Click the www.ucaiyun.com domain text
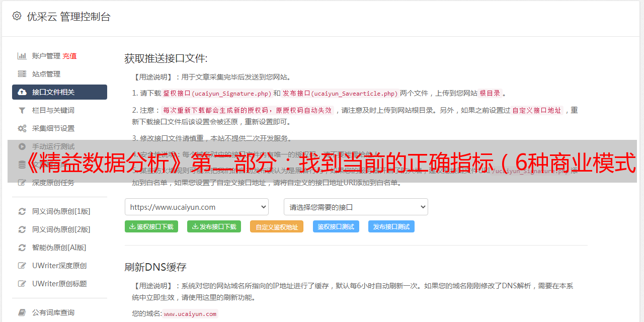644x322 pixels. coord(190,313)
